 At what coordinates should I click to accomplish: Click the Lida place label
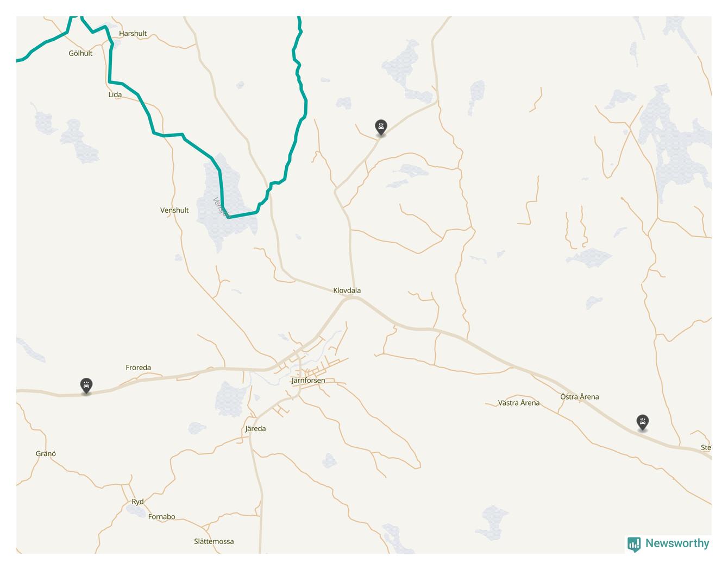coord(115,94)
